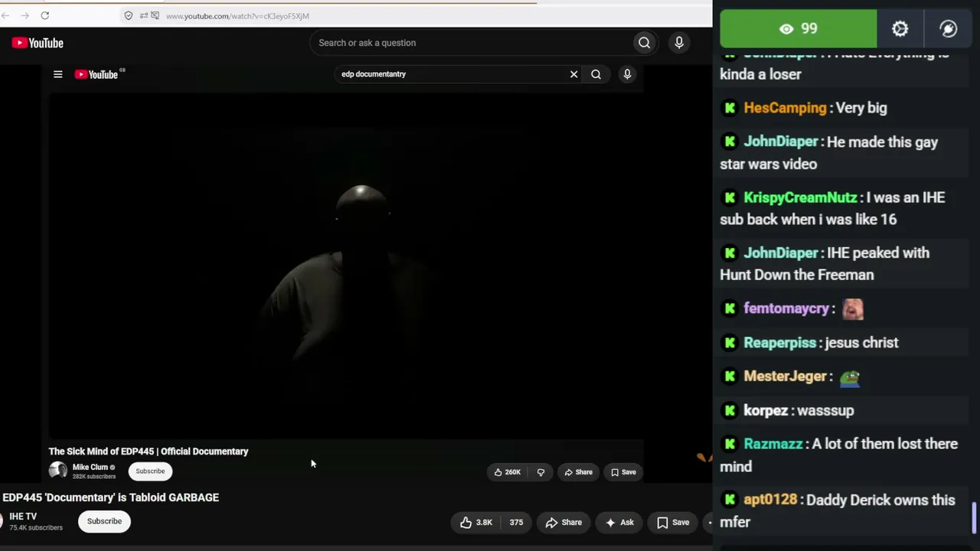This screenshot has height=551, width=980.
Task: Open Mike Clum's channel avatar
Action: (57, 471)
